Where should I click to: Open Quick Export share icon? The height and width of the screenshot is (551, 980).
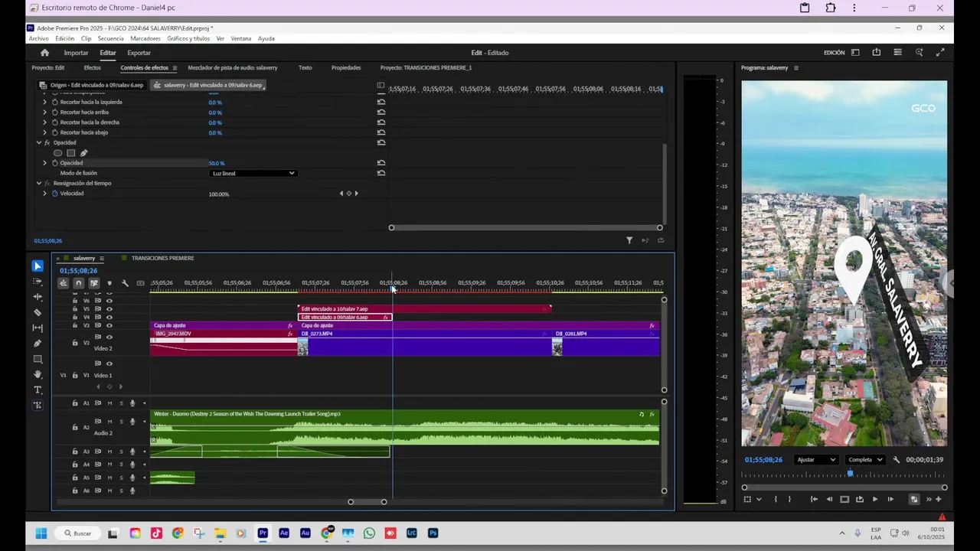[x=876, y=53]
